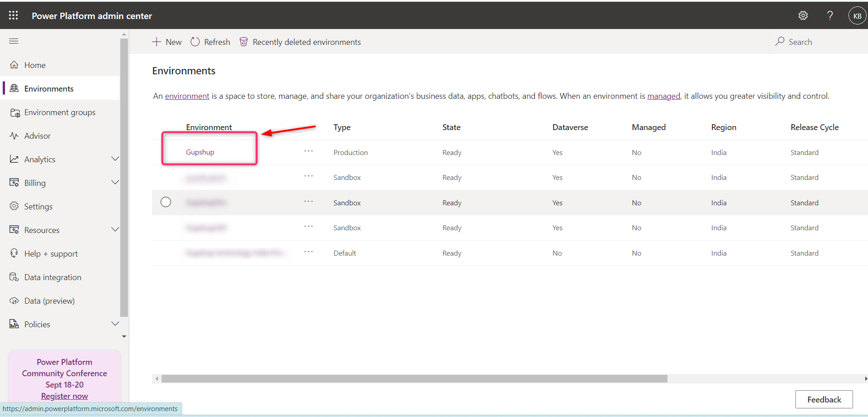Click the Refresh label in toolbar
Screen dimensions: 868x417
[x=217, y=42]
